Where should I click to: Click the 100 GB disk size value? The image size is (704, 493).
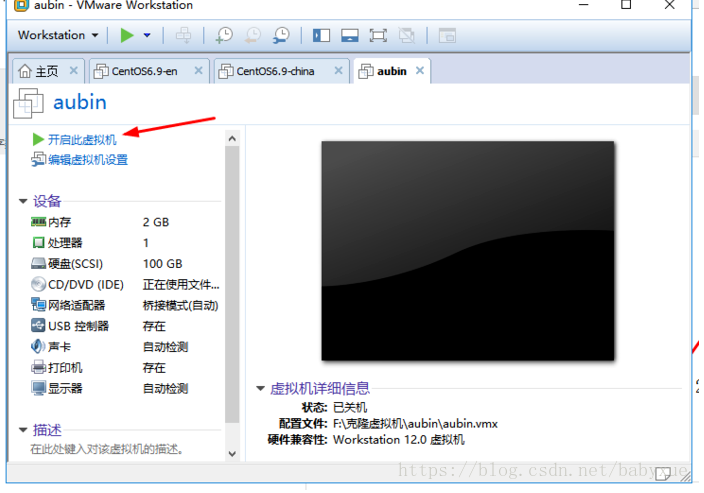point(163,264)
